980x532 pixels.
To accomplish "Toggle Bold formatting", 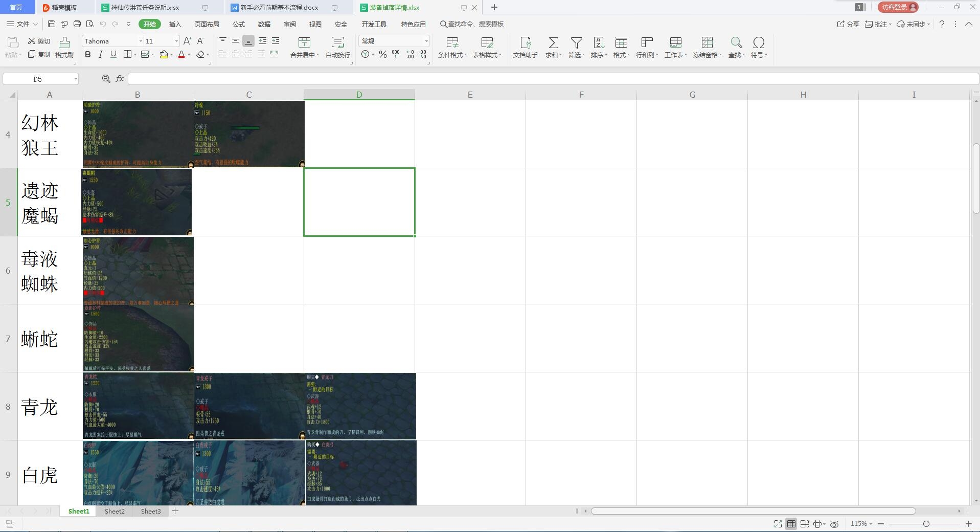I will tap(88, 54).
